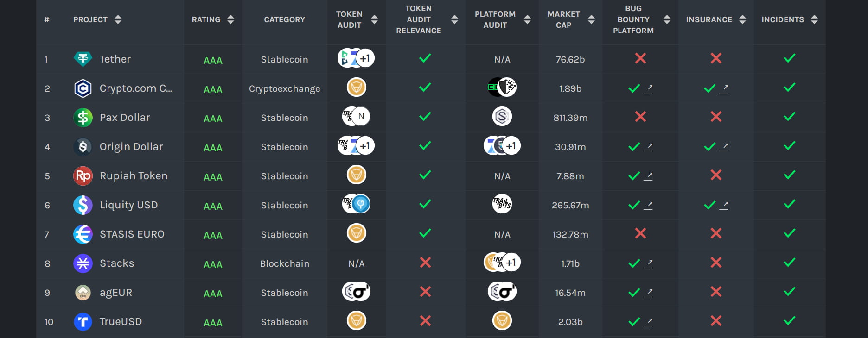Open TrueUSD bug bounty external link
This screenshot has height=338, width=868.
click(648, 322)
